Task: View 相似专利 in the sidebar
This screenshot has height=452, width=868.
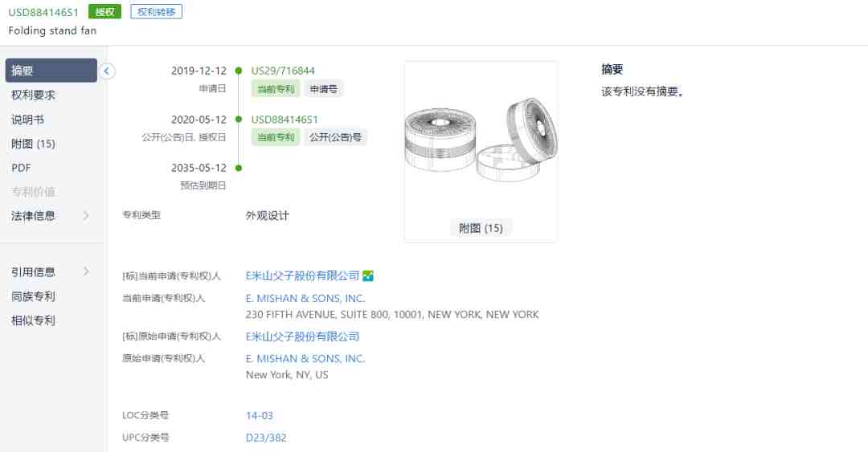Action: tap(33, 320)
